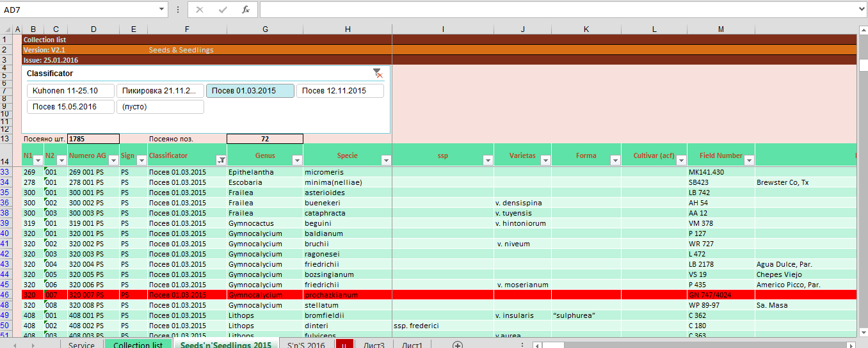
Task: Add a new sheet with plus icon
Action: click(458, 345)
